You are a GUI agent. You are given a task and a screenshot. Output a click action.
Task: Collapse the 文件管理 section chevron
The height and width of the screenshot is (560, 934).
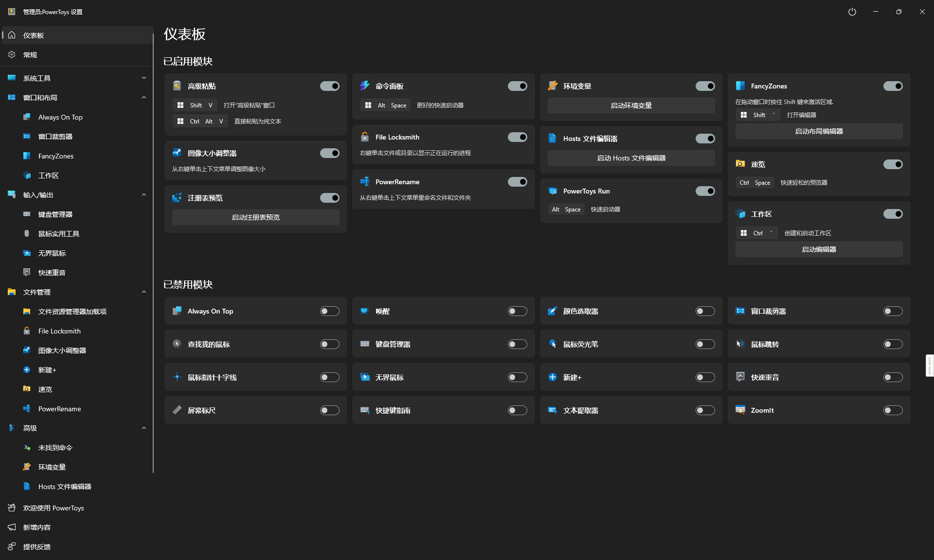pos(144,292)
